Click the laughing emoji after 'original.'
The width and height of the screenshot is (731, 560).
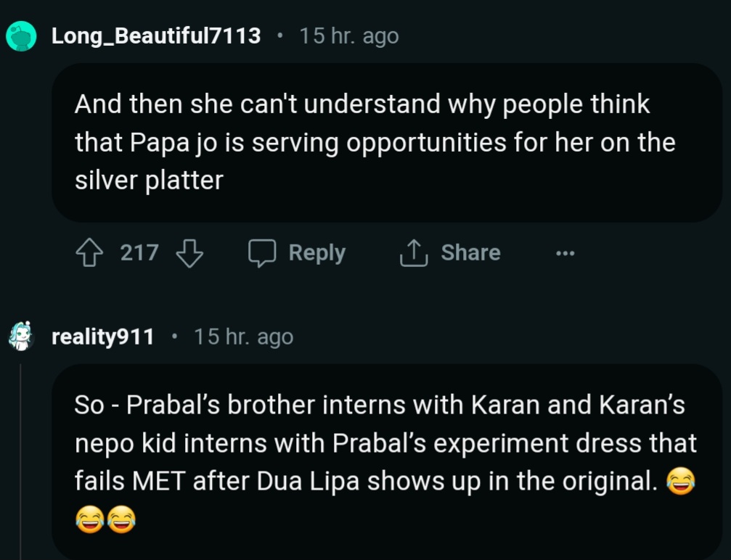(x=679, y=482)
